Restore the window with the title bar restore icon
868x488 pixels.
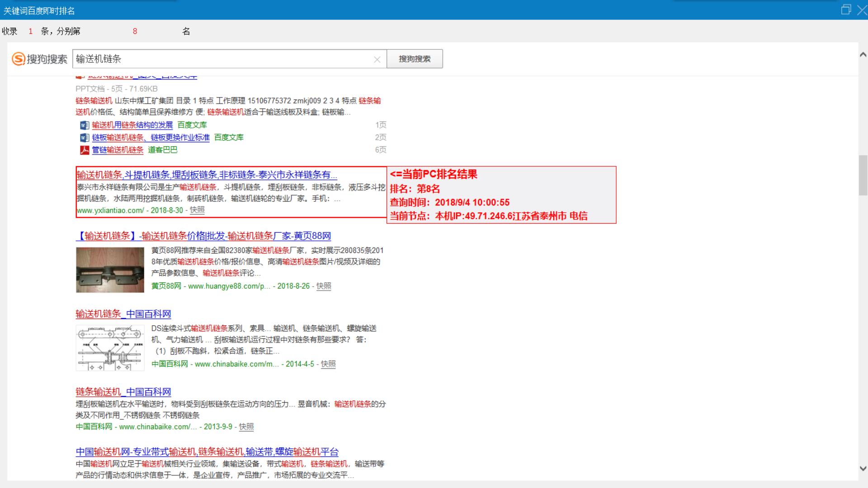[846, 9]
